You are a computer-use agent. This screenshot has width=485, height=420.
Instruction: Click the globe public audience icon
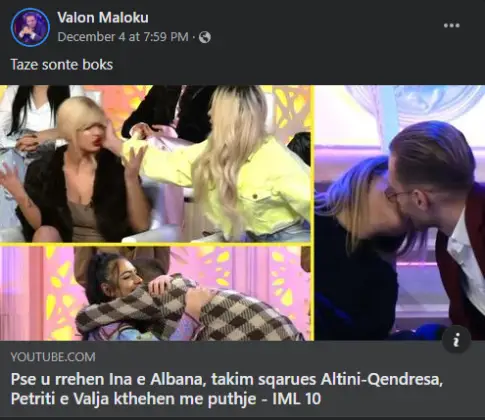coord(205,37)
